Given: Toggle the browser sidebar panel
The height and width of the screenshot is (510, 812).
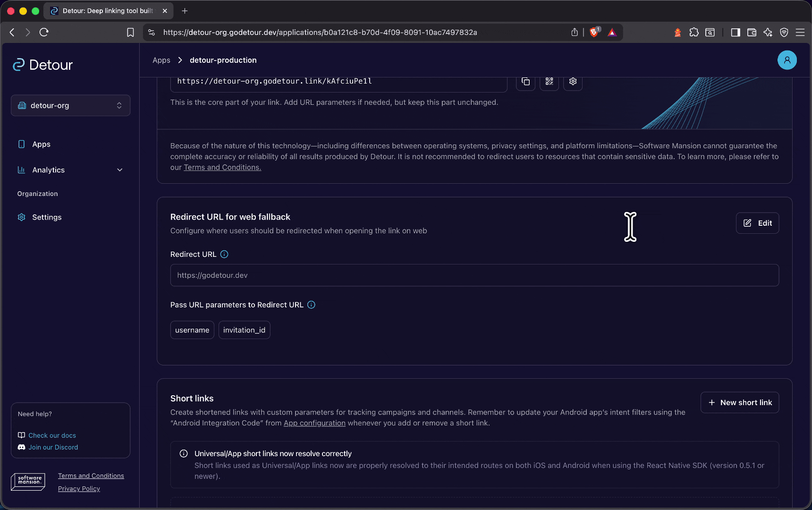Looking at the screenshot, I should tap(735, 32).
